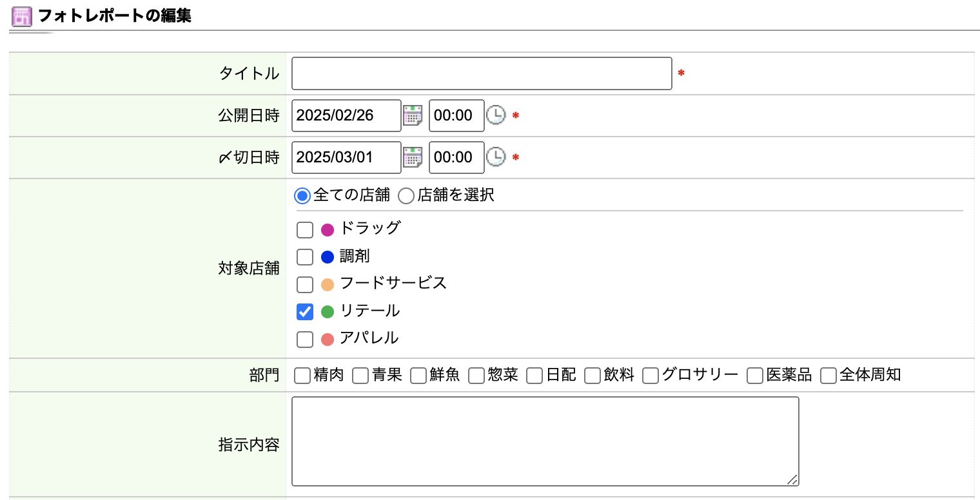980x500 pixels.
Task: Click the red dot beside アパレル
Action: (328, 339)
